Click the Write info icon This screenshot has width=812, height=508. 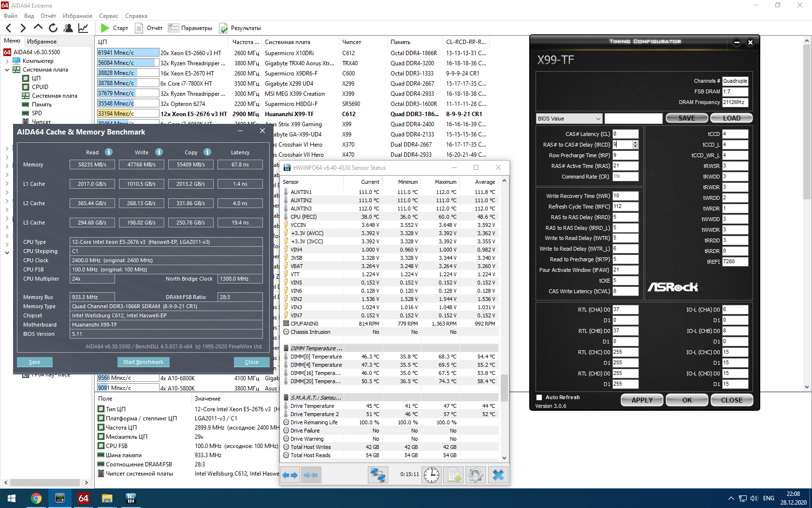(x=159, y=152)
